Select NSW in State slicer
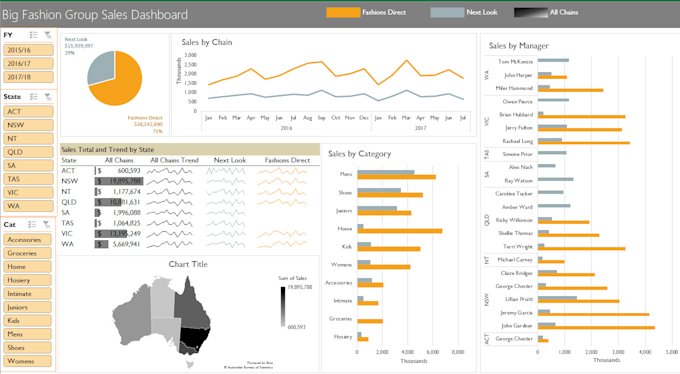This screenshot has width=680, height=374. [x=28, y=125]
